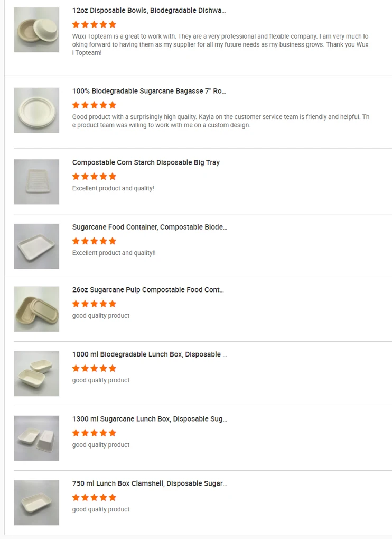Open the 12oz Disposable Bowls product thumbnail
Screen dimensions: 392x539
pos(36,30)
